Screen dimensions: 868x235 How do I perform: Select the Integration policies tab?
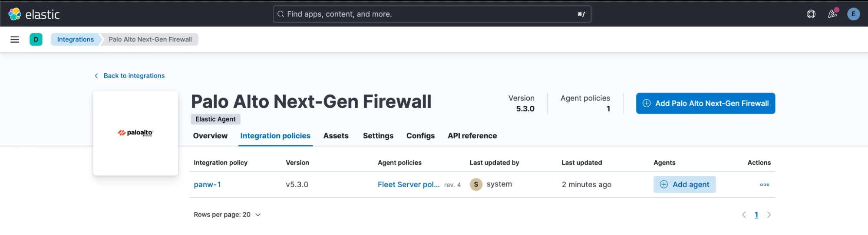click(x=275, y=136)
